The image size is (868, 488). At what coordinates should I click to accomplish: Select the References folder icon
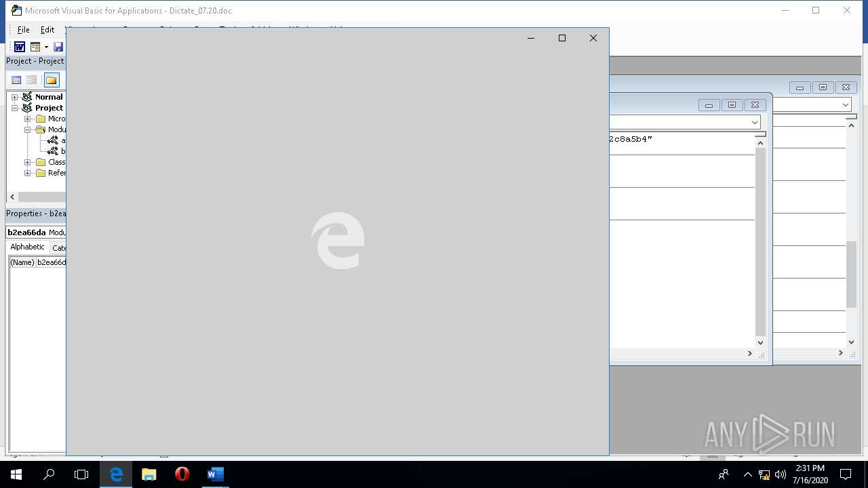coord(41,173)
